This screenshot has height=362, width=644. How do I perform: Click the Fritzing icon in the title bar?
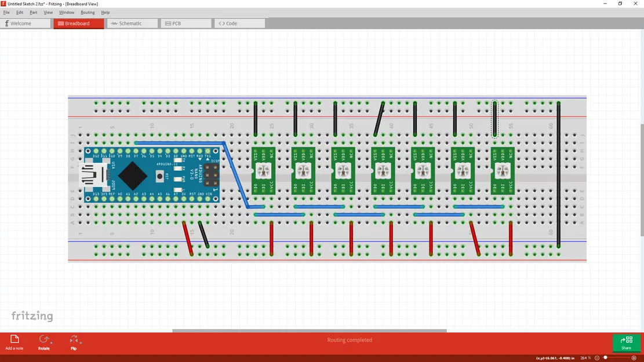tap(5, 3)
